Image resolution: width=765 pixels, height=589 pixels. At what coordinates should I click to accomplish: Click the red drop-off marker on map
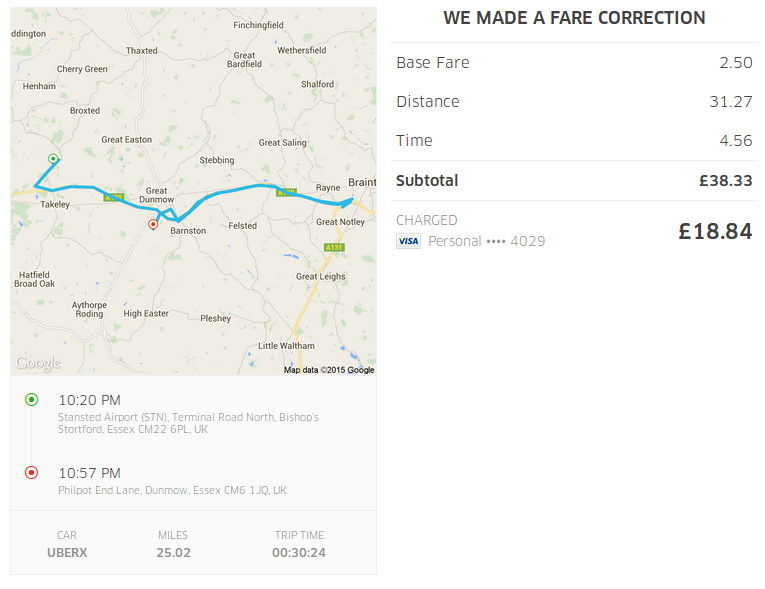click(153, 224)
